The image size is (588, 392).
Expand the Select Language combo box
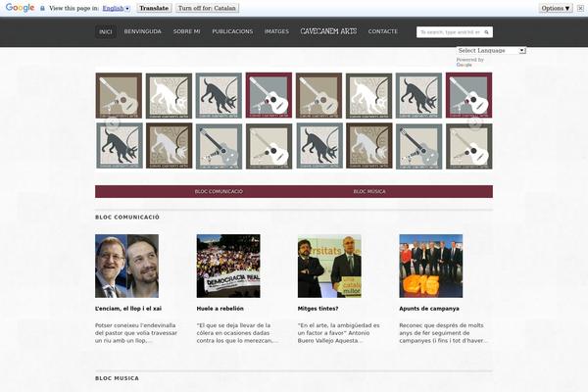coord(491,50)
